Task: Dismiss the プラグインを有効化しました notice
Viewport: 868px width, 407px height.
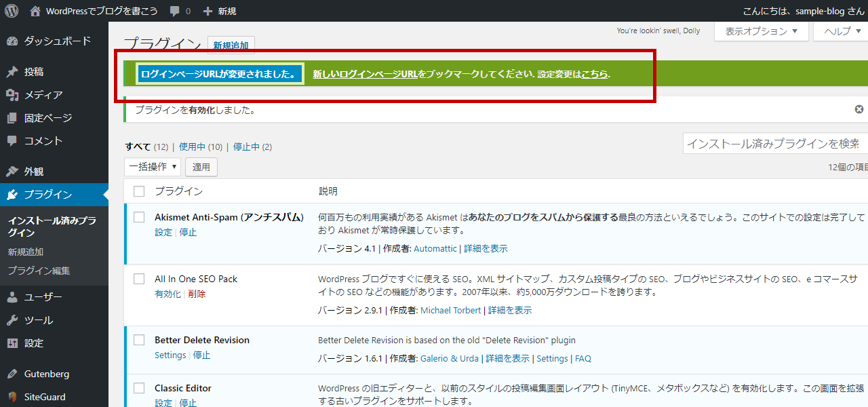Action: click(859, 109)
